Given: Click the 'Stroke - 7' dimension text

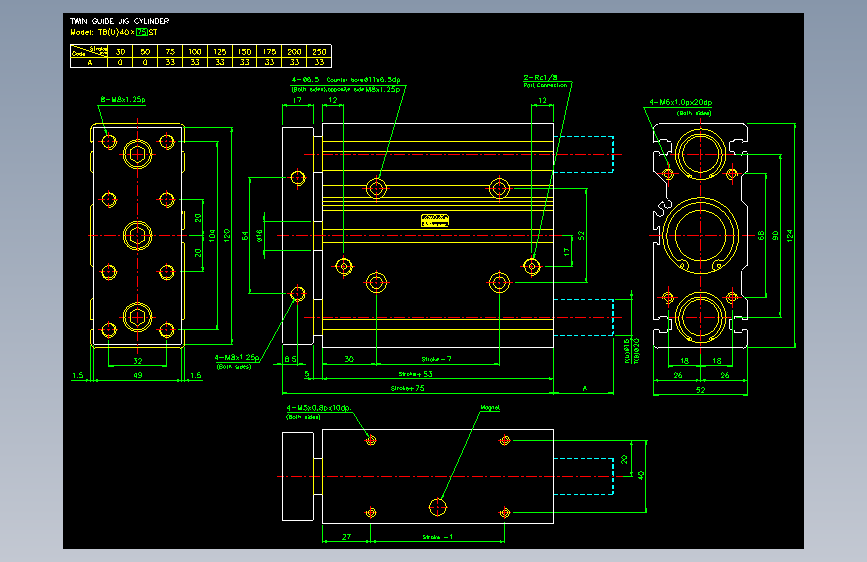Looking at the screenshot, I should coord(436,359).
